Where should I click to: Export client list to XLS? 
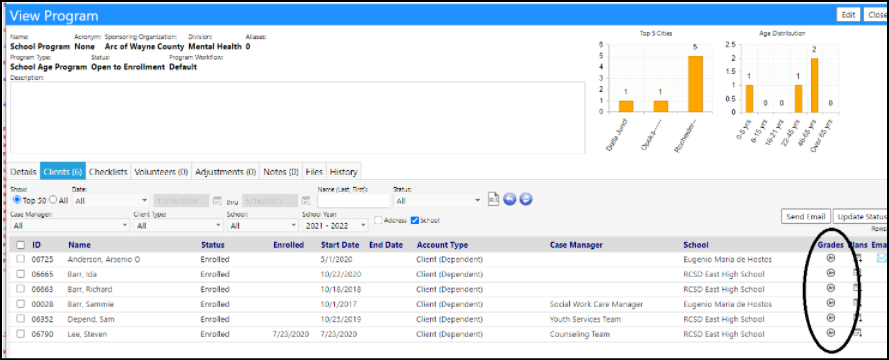(493, 200)
